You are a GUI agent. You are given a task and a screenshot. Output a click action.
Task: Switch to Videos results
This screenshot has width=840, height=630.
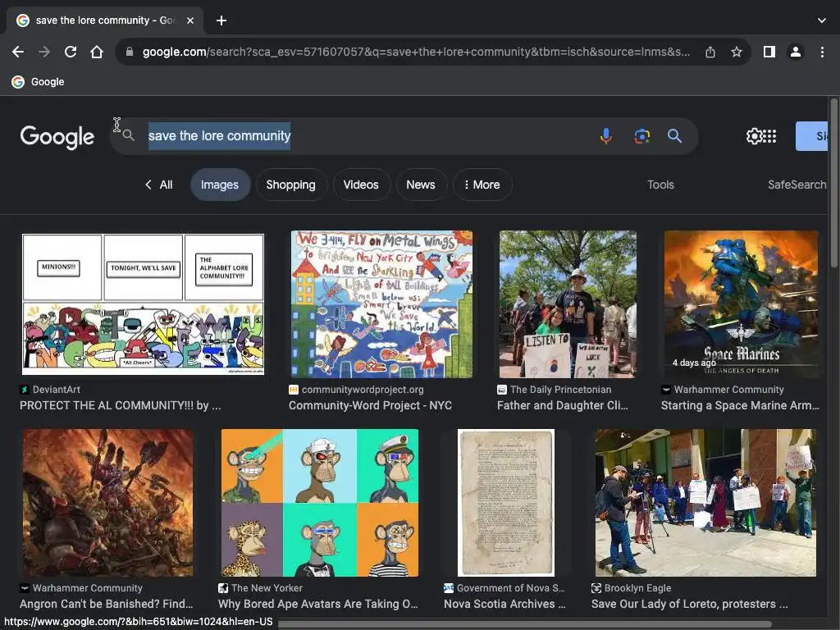point(361,185)
